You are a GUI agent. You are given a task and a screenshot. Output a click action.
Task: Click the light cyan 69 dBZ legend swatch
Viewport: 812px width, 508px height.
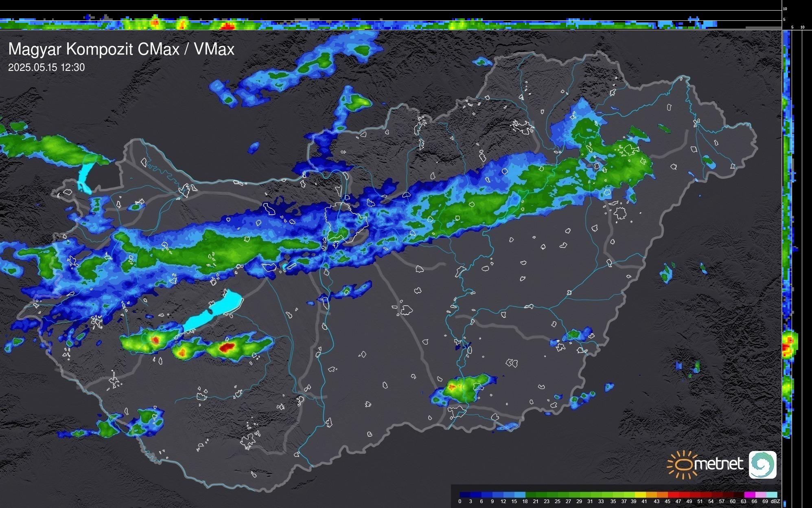click(x=771, y=495)
